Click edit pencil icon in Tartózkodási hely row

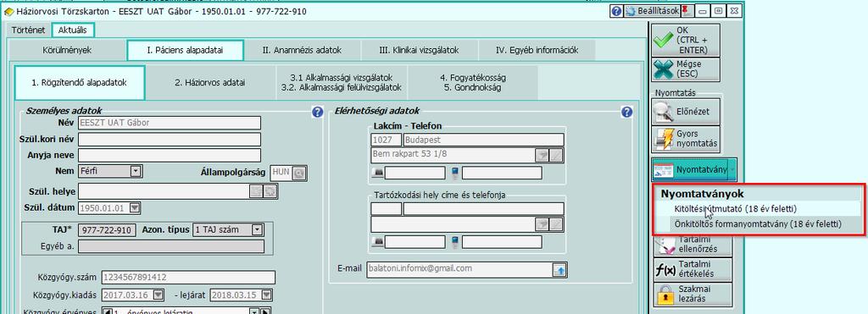tap(556, 224)
